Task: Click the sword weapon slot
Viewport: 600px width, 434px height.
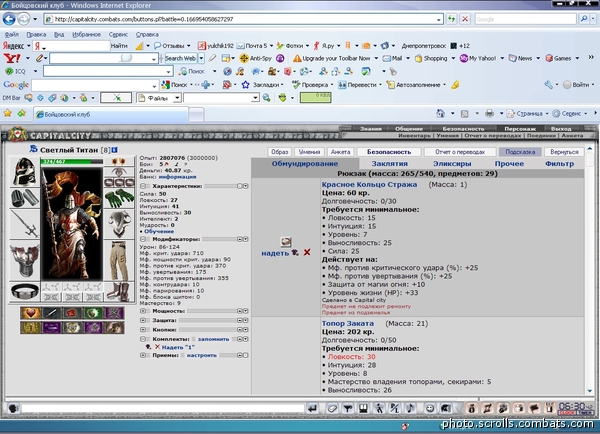Action: coord(24,224)
